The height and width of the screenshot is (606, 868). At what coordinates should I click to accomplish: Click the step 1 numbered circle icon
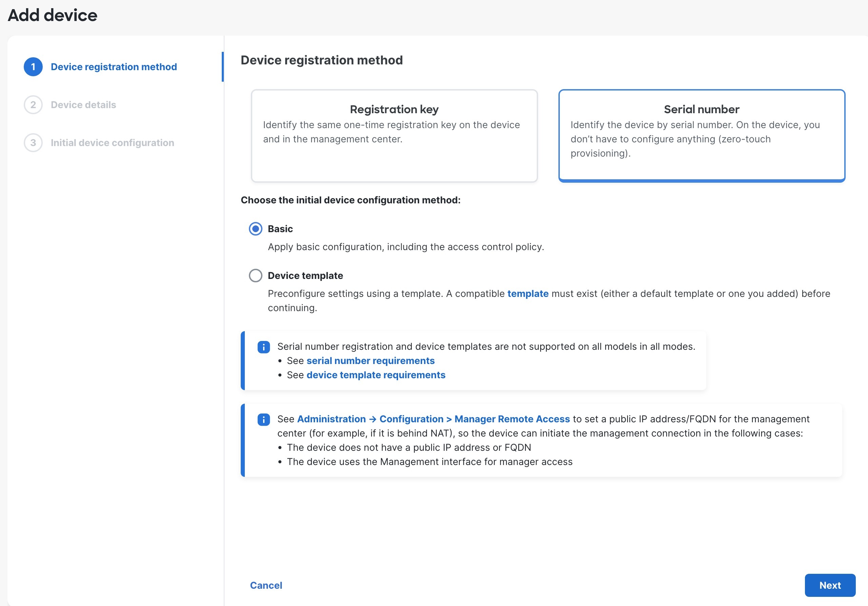coord(33,66)
